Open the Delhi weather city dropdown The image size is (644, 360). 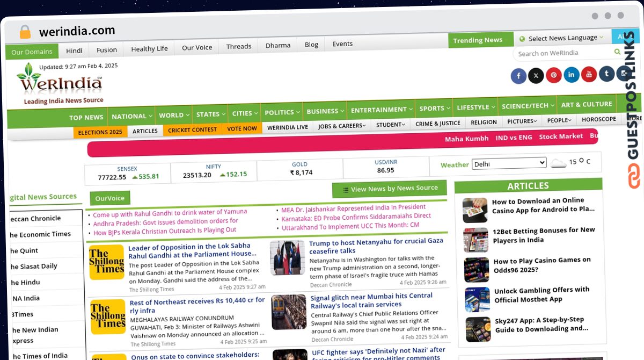click(509, 163)
